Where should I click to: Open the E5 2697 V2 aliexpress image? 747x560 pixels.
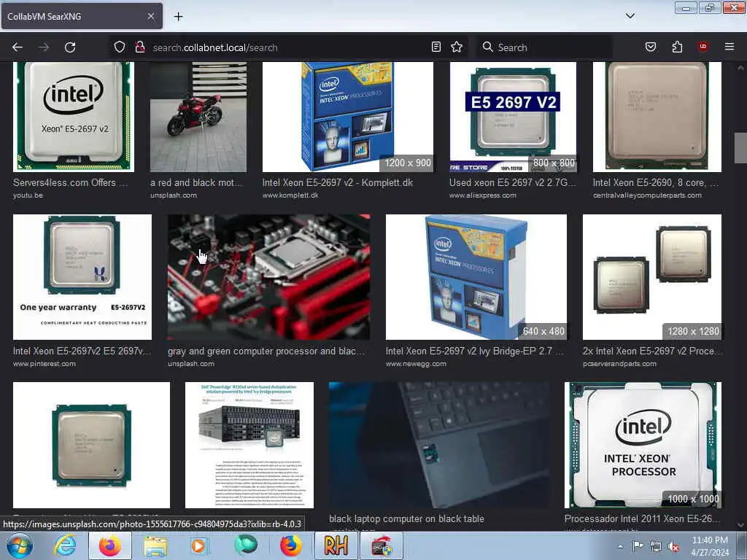(513, 117)
